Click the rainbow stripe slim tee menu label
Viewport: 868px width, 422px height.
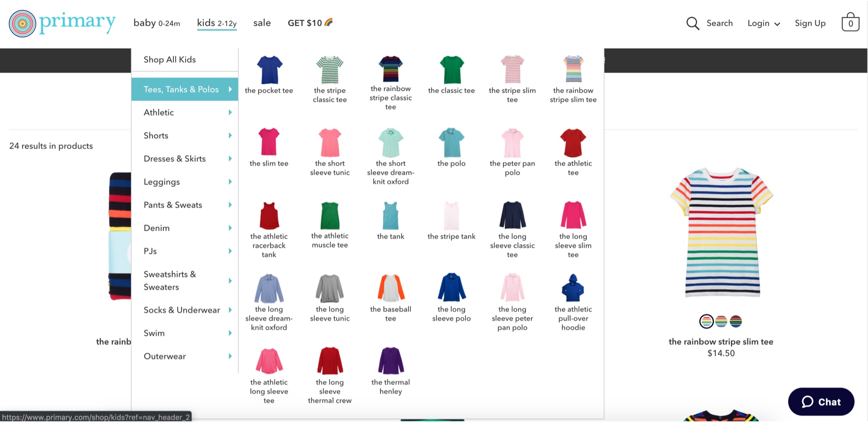pos(573,95)
